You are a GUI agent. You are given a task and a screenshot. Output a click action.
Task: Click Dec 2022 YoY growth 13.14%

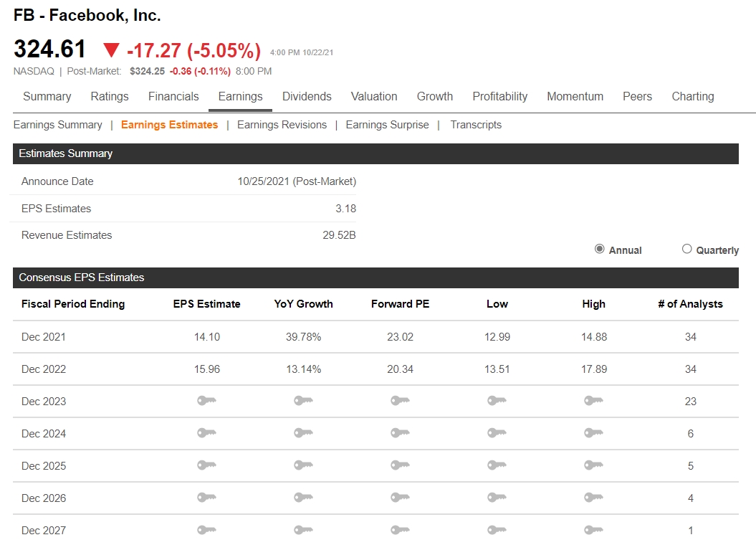click(303, 369)
